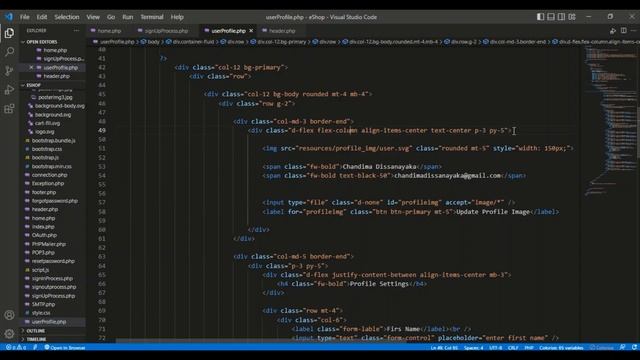Open the View menu
This screenshot has width=640, height=360.
93,17
